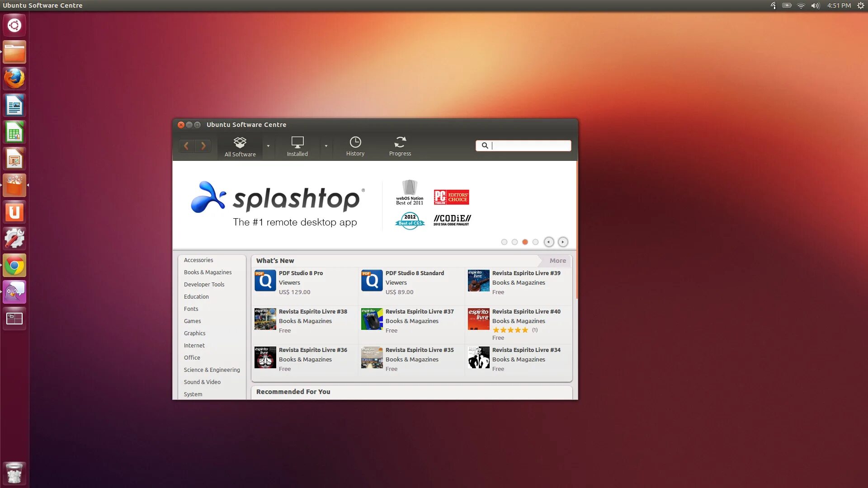The height and width of the screenshot is (488, 868).
Task: Open the Installed software panel
Action: (x=297, y=145)
